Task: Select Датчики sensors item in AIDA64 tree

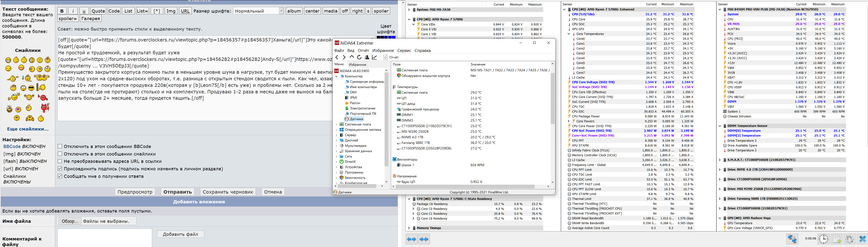Action: coord(354,119)
